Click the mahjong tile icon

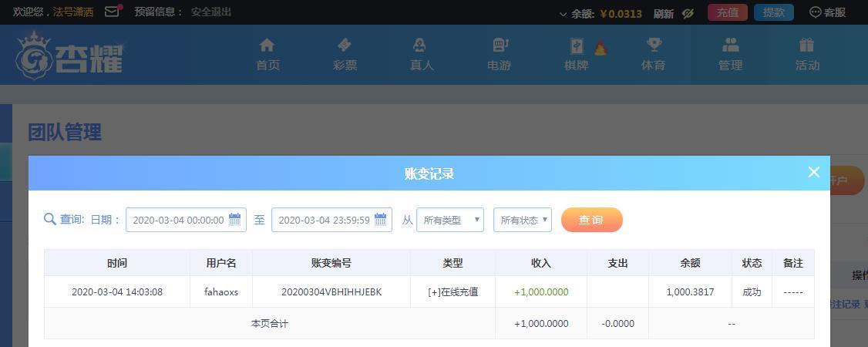pos(577,46)
